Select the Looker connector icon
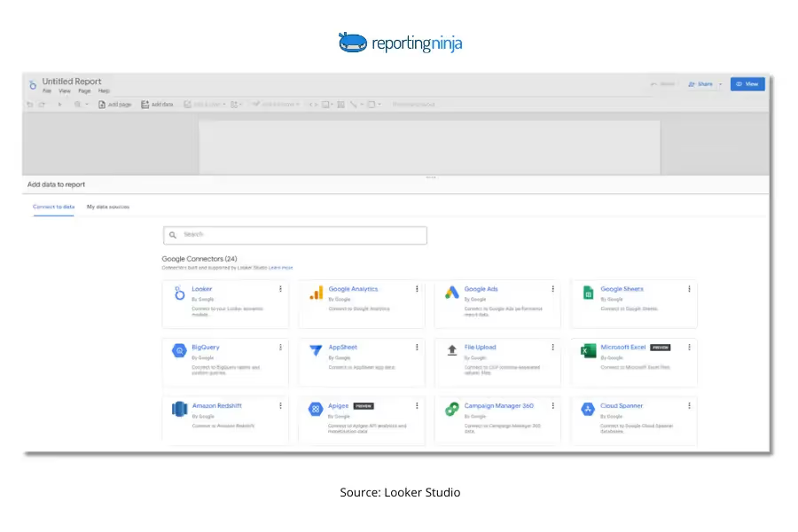 (x=179, y=293)
